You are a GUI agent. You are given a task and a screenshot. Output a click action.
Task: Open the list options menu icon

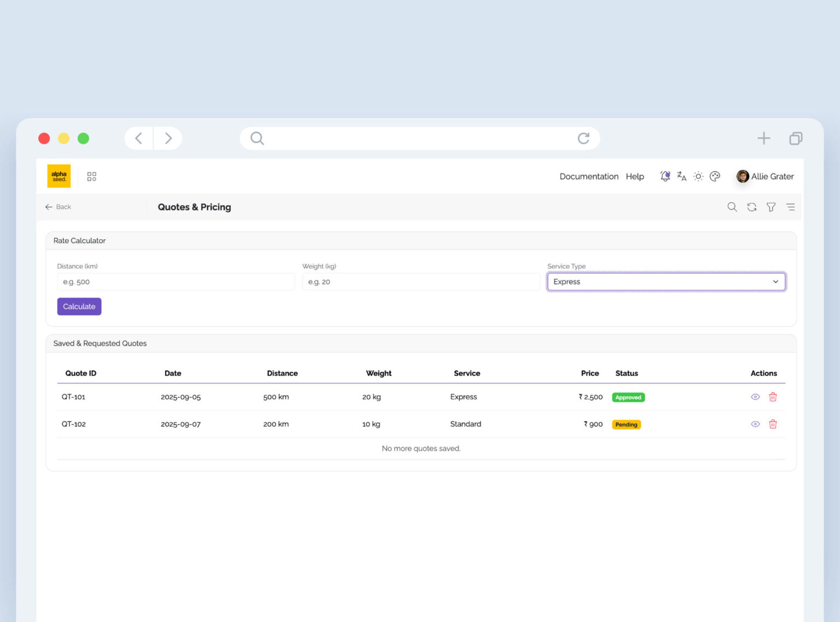click(790, 207)
